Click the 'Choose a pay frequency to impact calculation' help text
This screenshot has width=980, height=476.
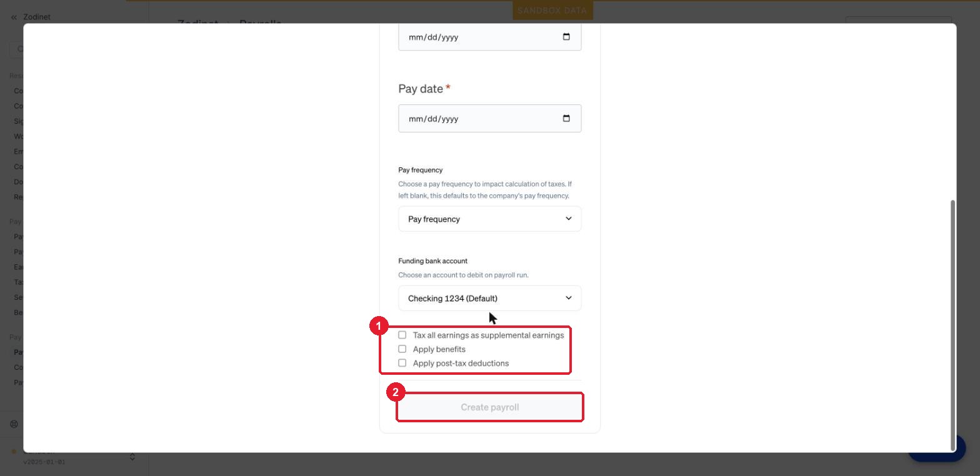[485, 190]
